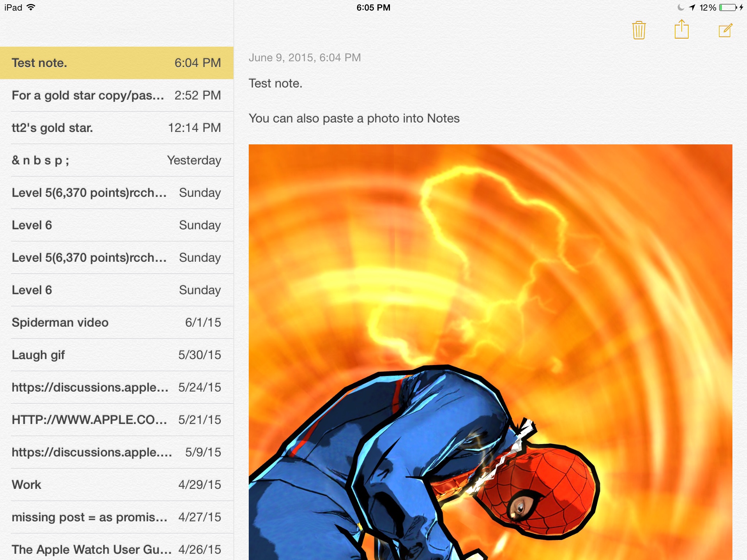
Task: Open the '& n b s p ;' note
Action: [x=116, y=160]
